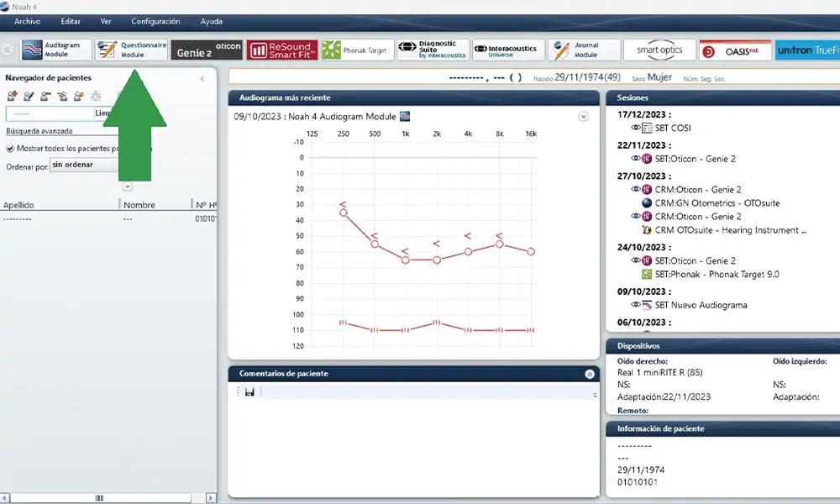Open the Configuración menu
Screen dimensions: 840x504
[x=155, y=22]
